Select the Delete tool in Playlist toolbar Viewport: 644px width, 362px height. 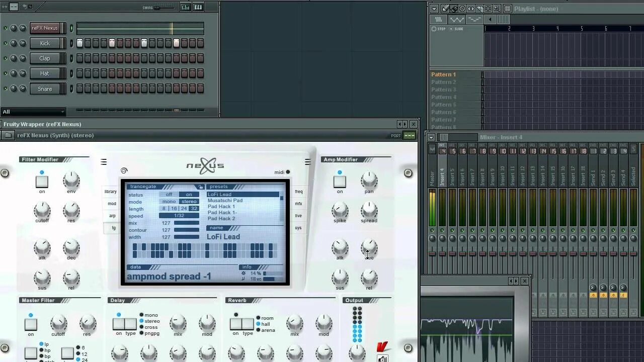tap(462, 9)
